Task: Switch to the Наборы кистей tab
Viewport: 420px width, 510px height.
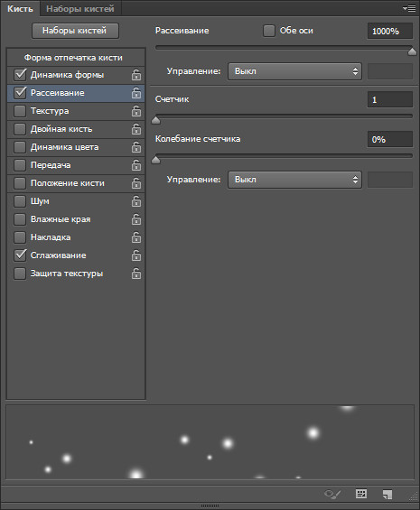Action: [80, 9]
